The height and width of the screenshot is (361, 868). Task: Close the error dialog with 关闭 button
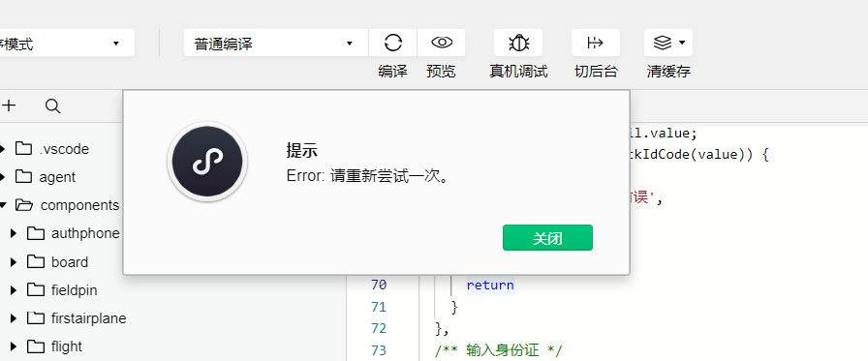[547, 238]
